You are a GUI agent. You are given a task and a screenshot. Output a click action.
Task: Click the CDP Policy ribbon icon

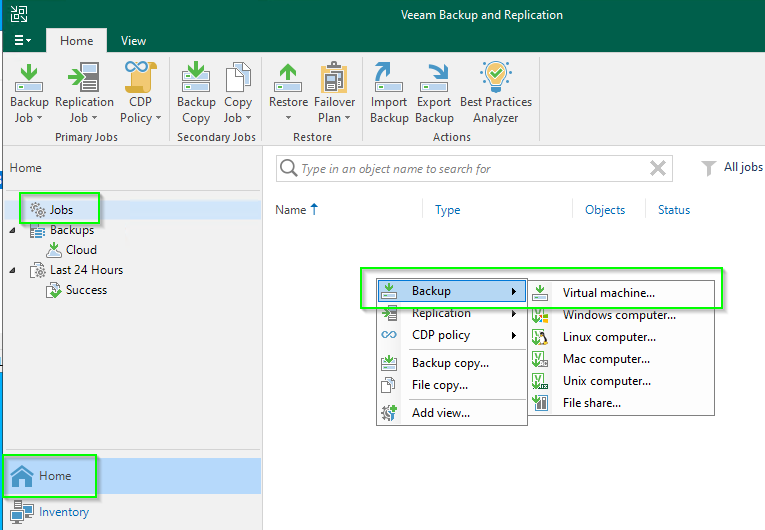[x=141, y=77]
